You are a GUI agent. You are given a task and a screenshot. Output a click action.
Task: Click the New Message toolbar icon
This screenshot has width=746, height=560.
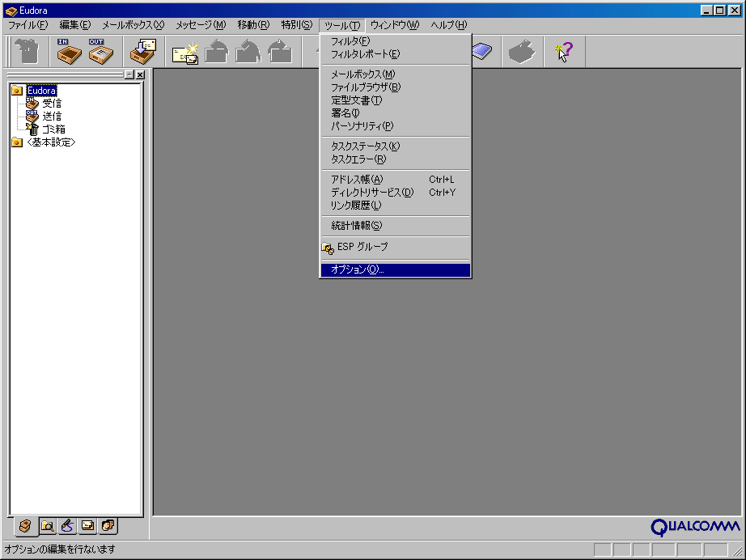[x=185, y=52]
